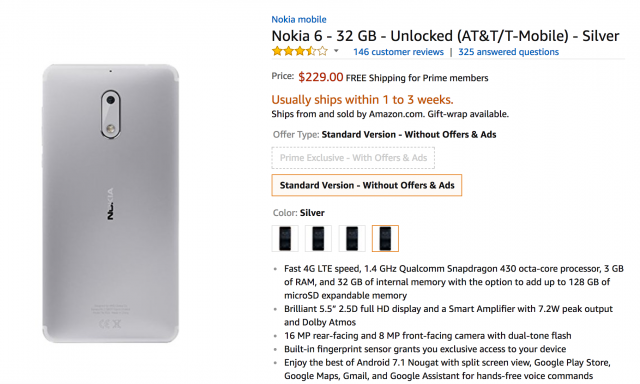Click 'Usually ships within 1 to 3 weeks'
The height and width of the screenshot is (384, 640).
point(362,100)
